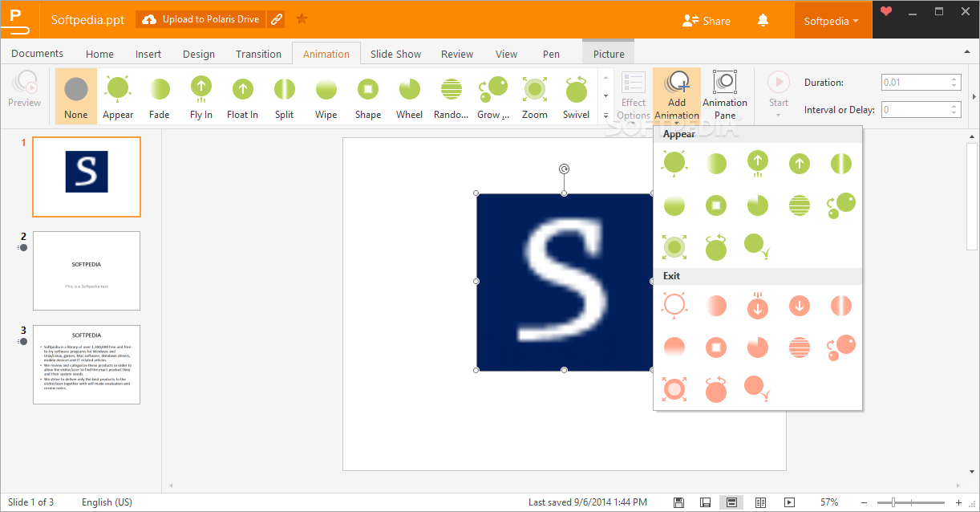Open the Slide Show tab
Viewport: 980px width, 512px height.
pyautogui.click(x=395, y=54)
